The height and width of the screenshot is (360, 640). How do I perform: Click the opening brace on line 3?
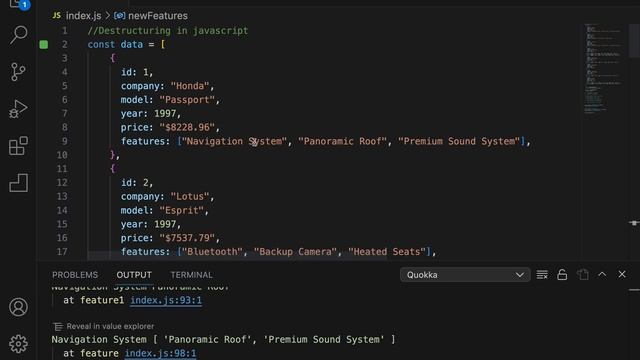click(x=112, y=58)
